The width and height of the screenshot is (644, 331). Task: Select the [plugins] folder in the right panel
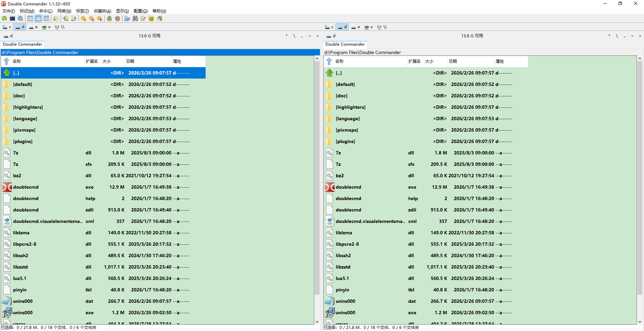[x=345, y=142]
